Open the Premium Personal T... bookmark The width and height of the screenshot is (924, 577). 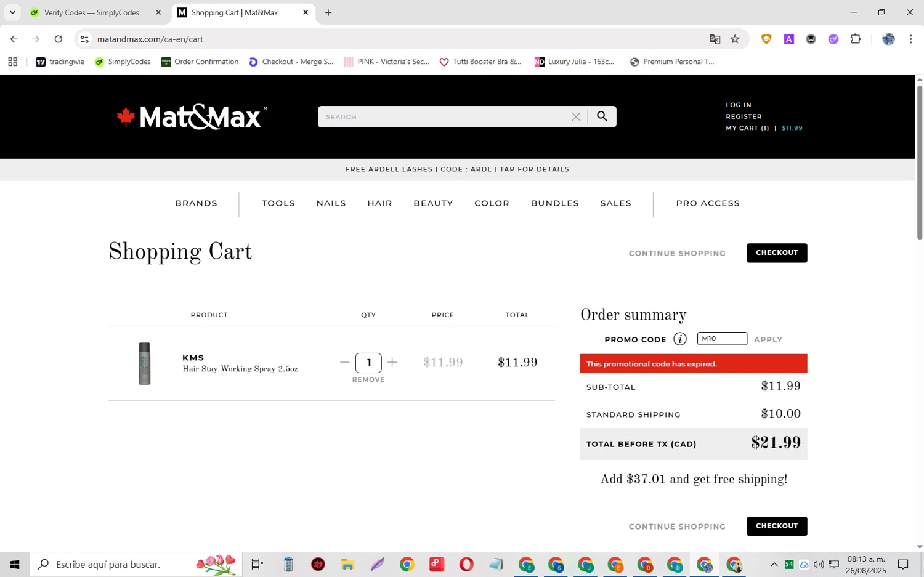coord(672,62)
